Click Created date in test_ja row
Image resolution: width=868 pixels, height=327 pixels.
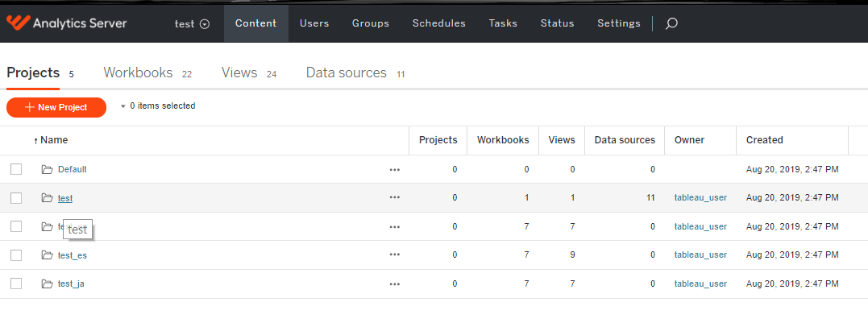[x=792, y=284]
